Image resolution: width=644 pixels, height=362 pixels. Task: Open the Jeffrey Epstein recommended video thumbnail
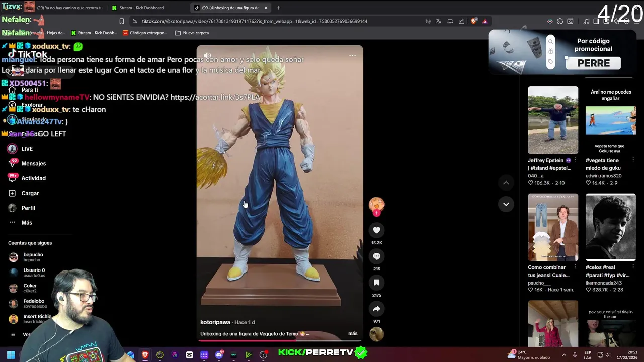pos(553,120)
